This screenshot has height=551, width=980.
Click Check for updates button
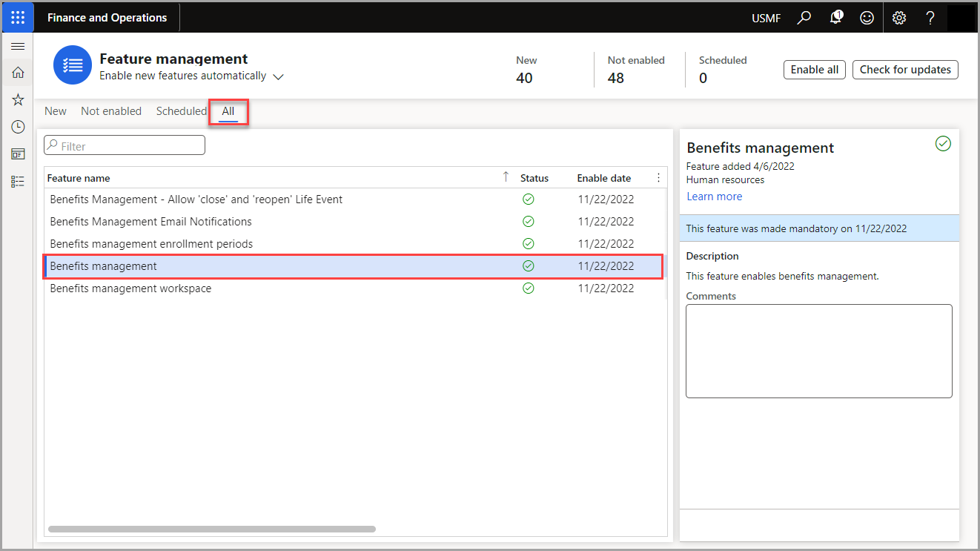tap(905, 70)
